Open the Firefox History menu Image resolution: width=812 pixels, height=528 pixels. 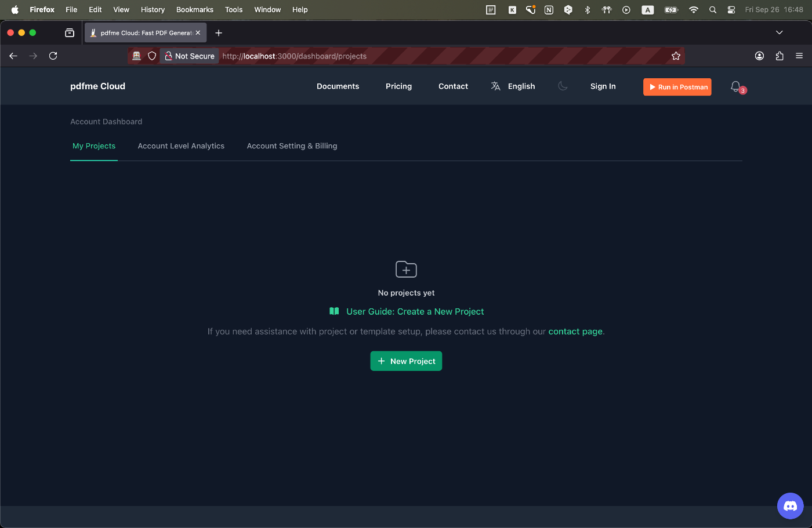point(153,10)
